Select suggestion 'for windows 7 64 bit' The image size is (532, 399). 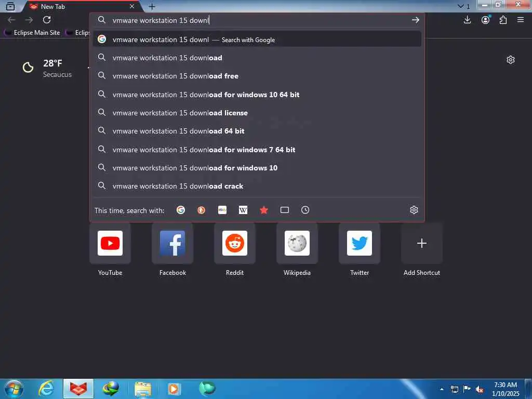257,149
